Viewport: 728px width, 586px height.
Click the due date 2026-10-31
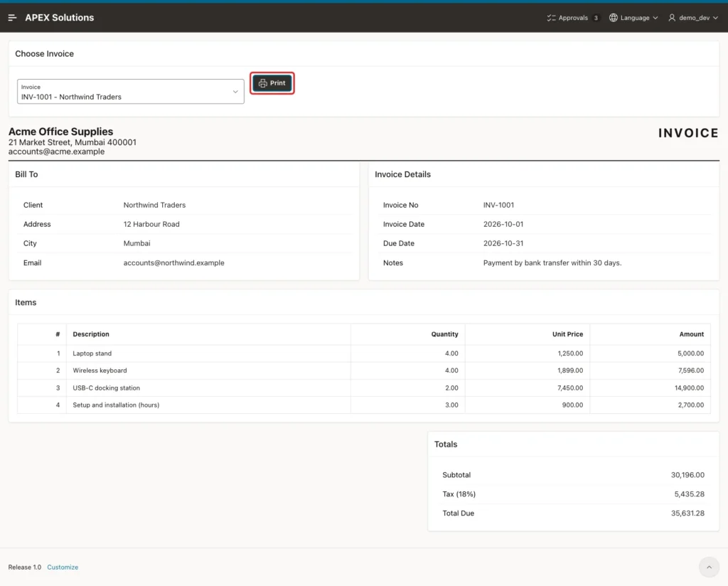[x=503, y=243]
